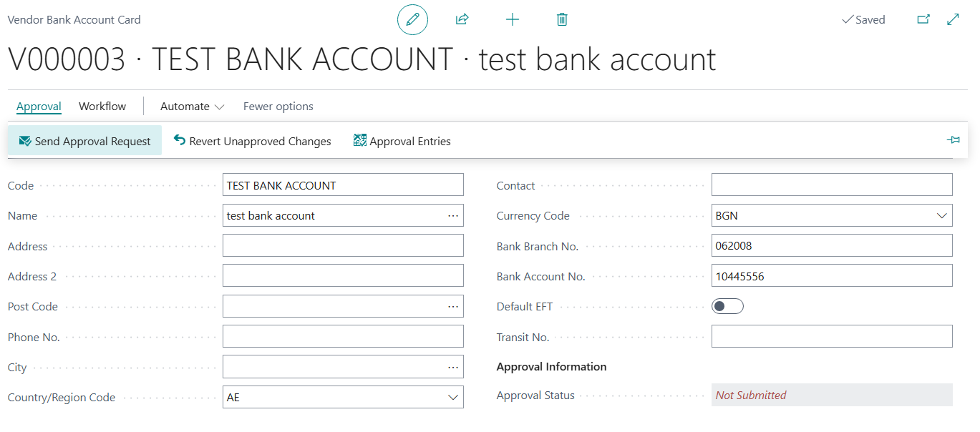Switch to the Workflow tab
The width and height of the screenshot is (980, 432).
click(102, 107)
